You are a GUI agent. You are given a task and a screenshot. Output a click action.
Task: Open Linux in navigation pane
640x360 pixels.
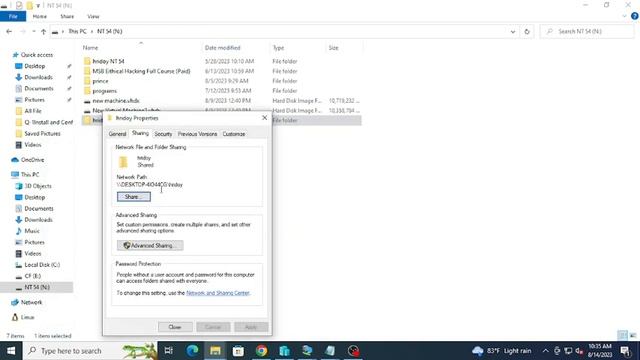27,317
